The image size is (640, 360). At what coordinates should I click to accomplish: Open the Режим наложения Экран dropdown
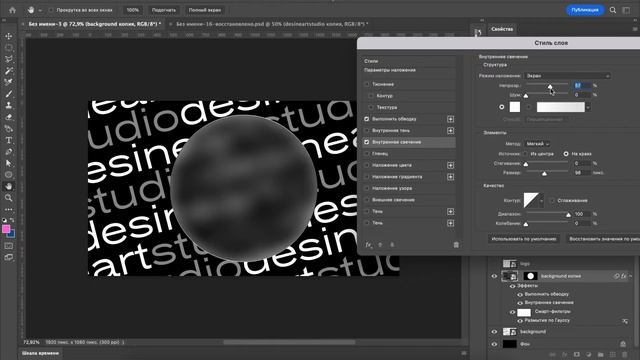[567, 76]
